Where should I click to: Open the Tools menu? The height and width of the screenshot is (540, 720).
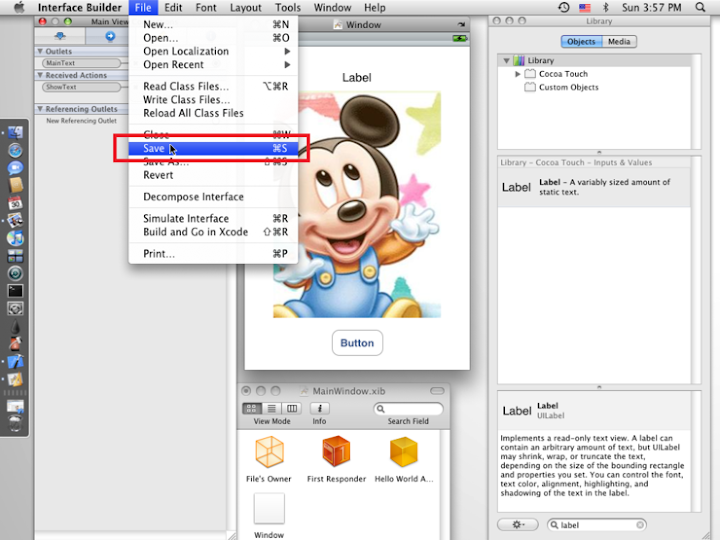click(288, 7)
